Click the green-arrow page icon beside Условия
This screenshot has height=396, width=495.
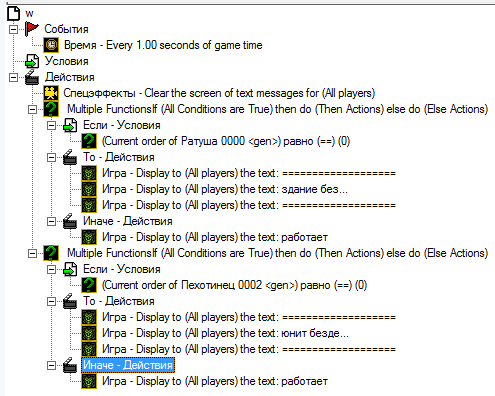point(32,61)
